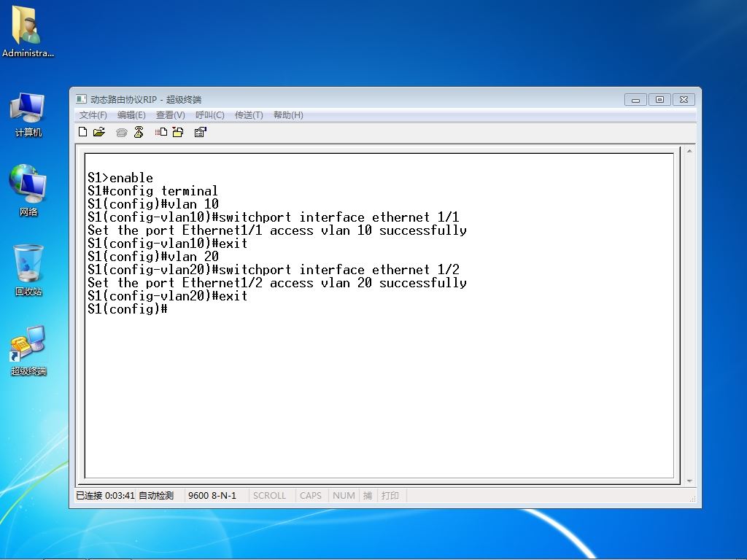The height and width of the screenshot is (560, 747).
Task: Click the HyperTerminal title bar app icon
Action: (x=81, y=99)
